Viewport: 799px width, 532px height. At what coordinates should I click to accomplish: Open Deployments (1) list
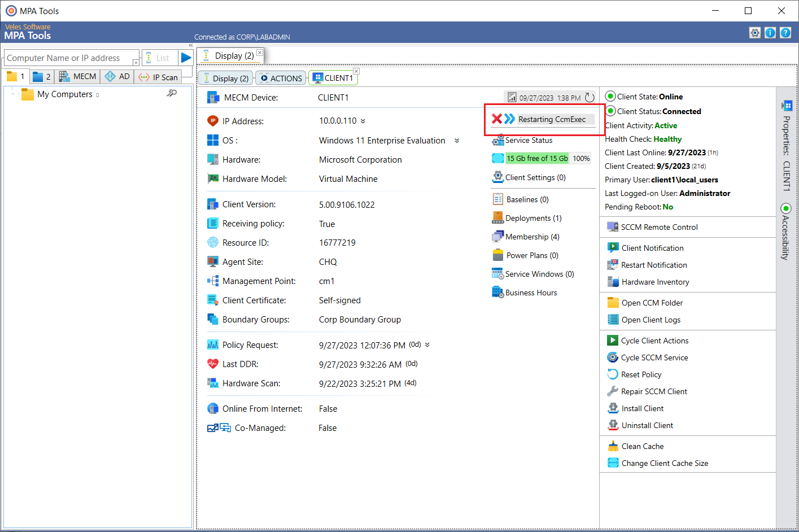(533, 218)
